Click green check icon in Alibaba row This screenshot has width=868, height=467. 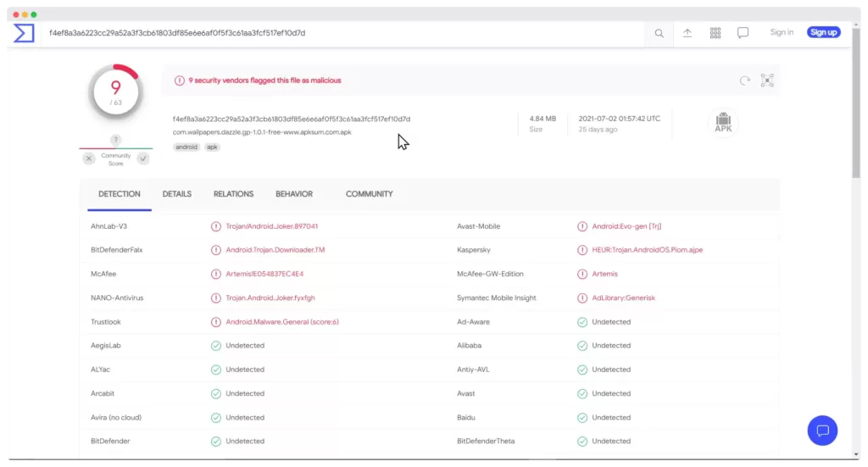(582, 346)
